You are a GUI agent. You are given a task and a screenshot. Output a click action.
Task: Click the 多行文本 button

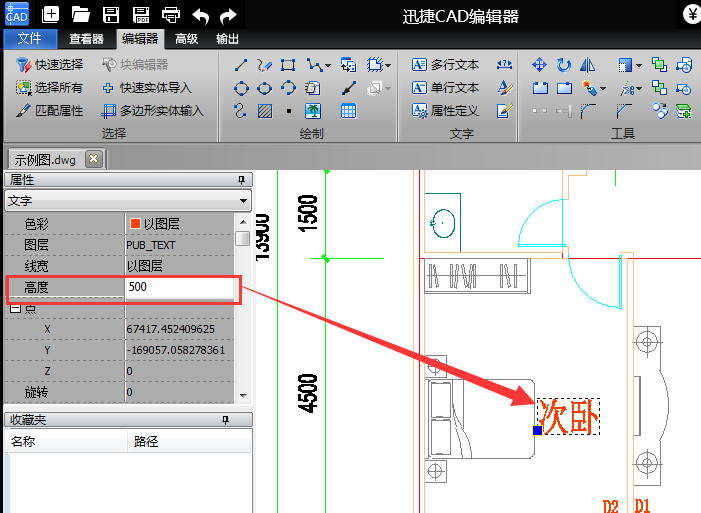445,65
